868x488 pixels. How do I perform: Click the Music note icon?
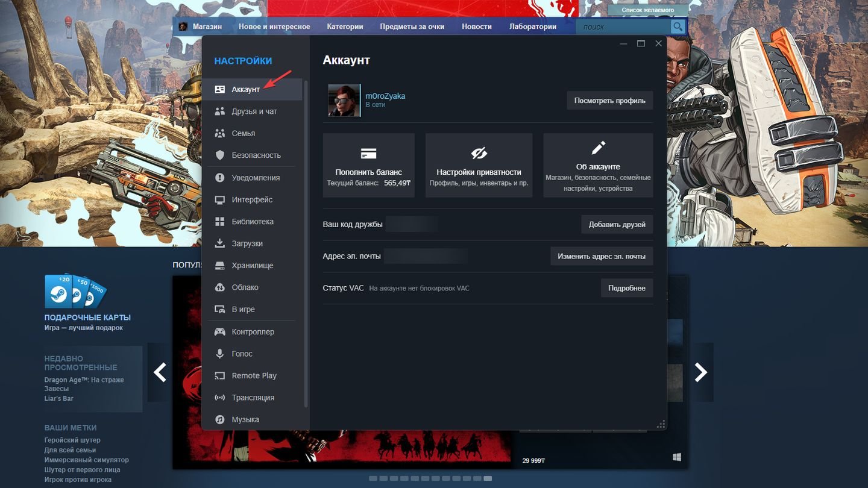pyautogui.click(x=220, y=419)
